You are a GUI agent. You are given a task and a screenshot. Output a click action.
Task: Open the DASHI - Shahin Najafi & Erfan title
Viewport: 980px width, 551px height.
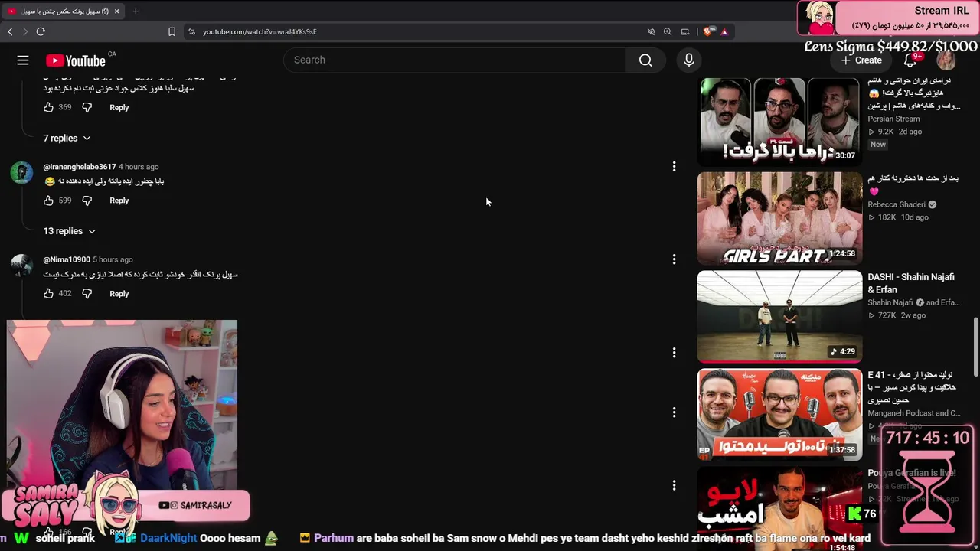point(911,283)
